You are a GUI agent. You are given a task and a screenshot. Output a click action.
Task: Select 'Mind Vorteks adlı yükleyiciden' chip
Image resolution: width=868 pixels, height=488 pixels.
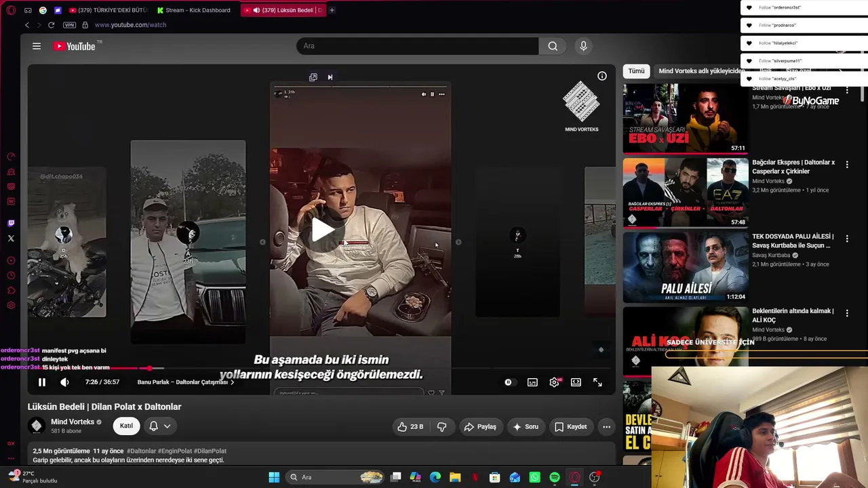pos(702,71)
